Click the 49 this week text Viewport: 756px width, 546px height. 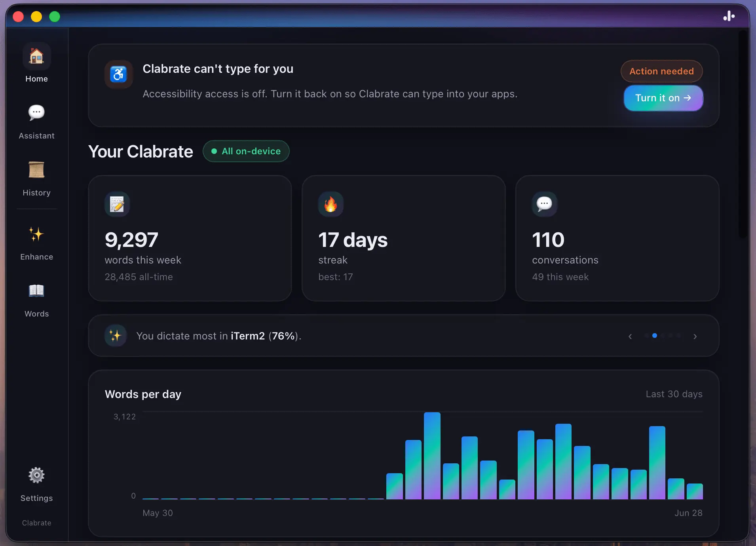(x=560, y=277)
